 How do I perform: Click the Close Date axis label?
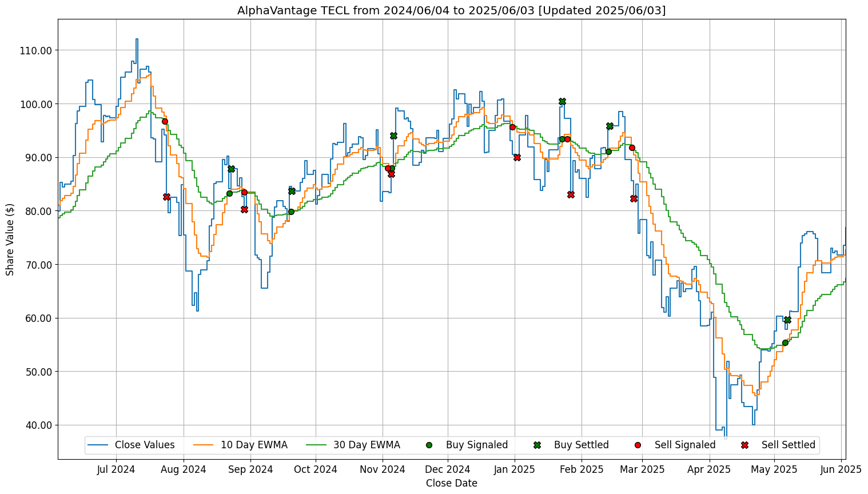point(451,483)
